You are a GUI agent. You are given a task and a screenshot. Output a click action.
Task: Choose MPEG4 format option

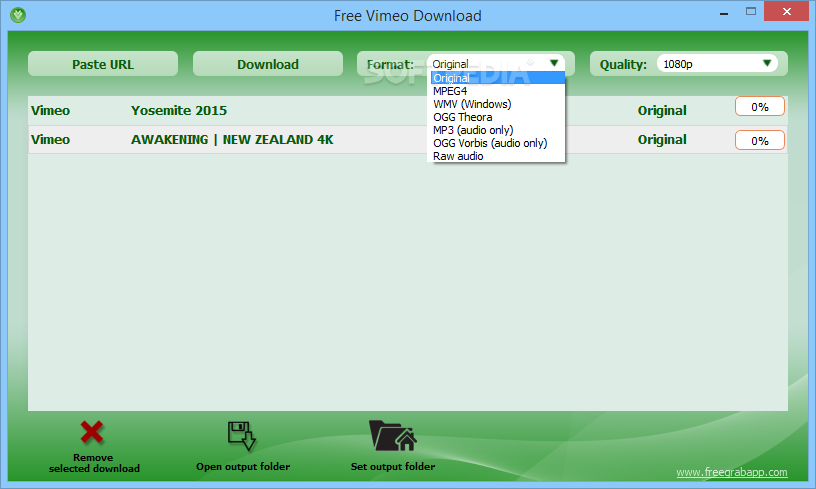[x=498, y=91]
